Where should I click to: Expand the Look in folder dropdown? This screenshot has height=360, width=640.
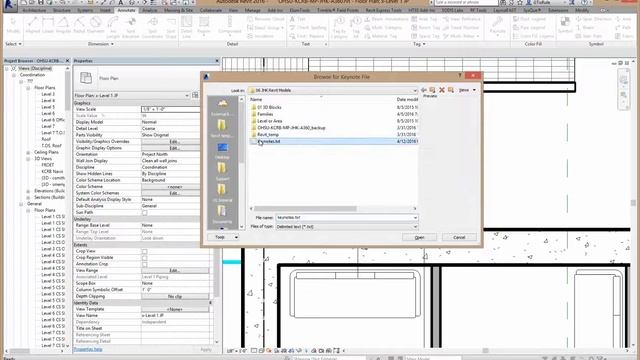pos(415,90)
